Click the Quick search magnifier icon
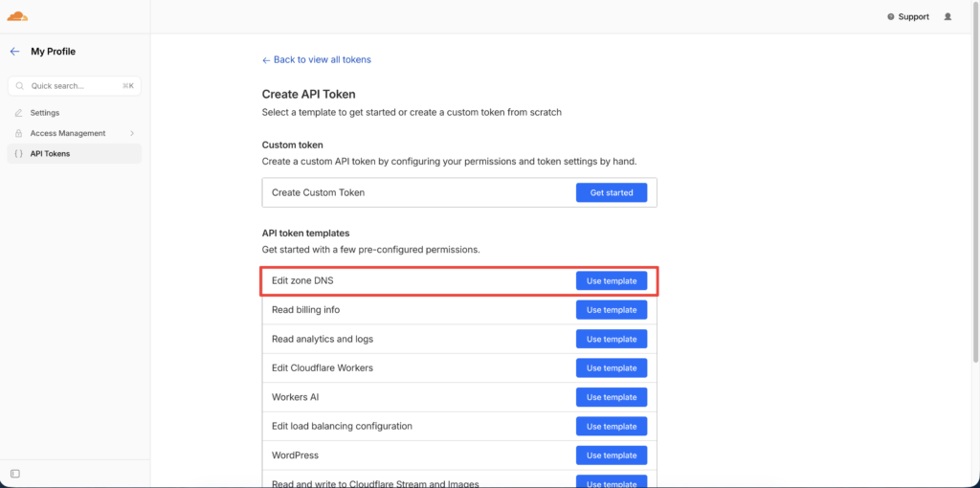The image size is (980, 488). coord(19,85)
